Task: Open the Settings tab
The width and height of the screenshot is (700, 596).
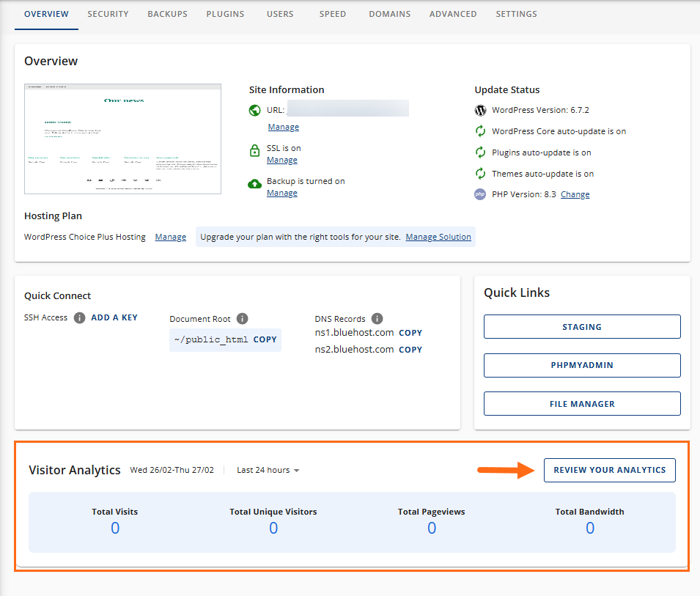Action: coord(517,14)
